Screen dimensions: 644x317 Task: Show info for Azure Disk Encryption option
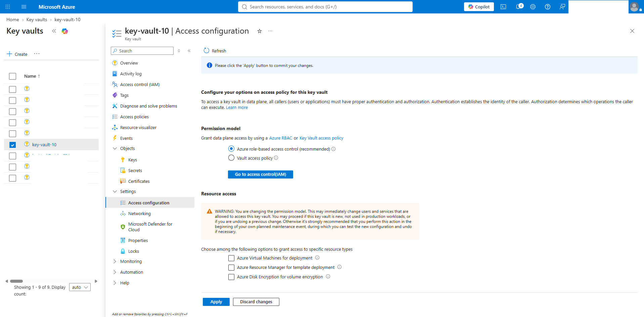click(x=328, y=277)
